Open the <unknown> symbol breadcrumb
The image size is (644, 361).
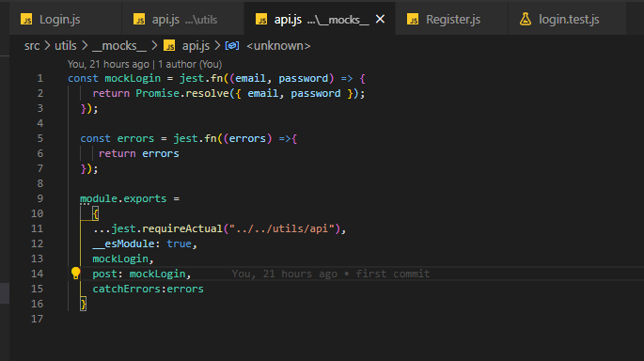point(278,45)
